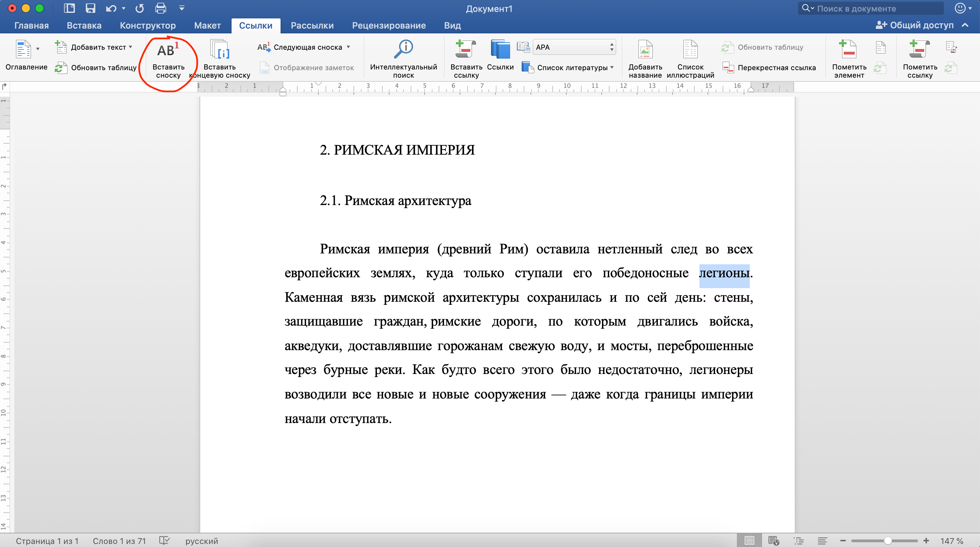Click Mark Citation (Пометить ссылку) icon
The height and width of the screenshot is (547, 980).
(x=919, y=49)
